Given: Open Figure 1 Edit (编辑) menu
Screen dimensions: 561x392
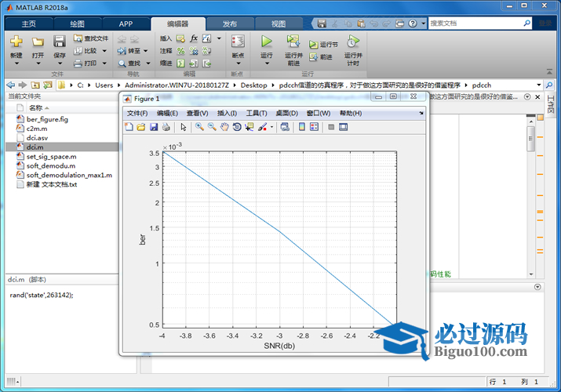Looking at the screenshot, I should tap(167, 113).
